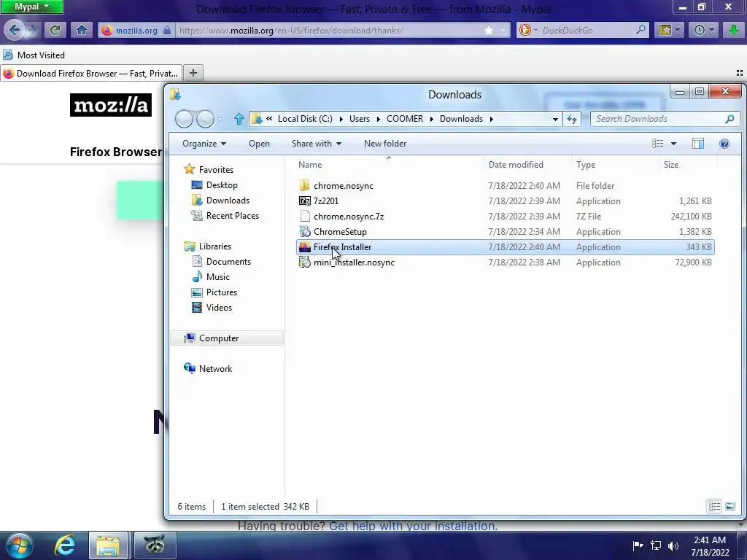Open the view options dropdown arrow
Viewport: 747px width, 560px height.
(x=673, y=144)
